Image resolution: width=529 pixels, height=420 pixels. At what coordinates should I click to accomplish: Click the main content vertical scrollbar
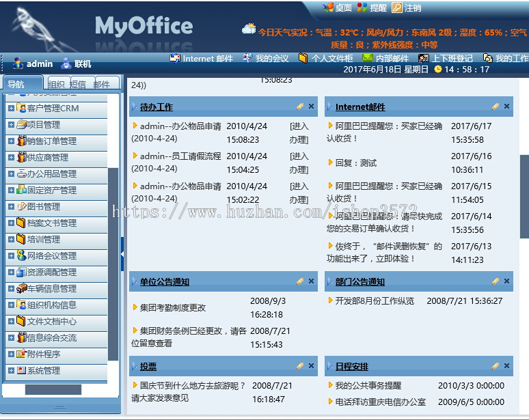tap(524, 196)
